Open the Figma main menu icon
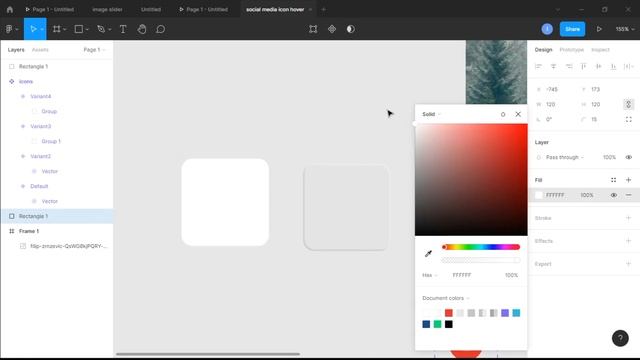This screenshot has width=640, height=360. pyautogui.click(x=9, y=29)
